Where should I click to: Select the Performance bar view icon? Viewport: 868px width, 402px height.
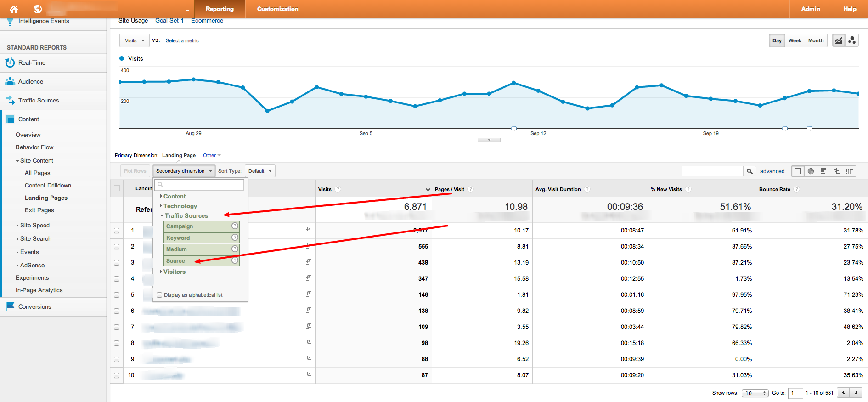[x=823, y=171]
